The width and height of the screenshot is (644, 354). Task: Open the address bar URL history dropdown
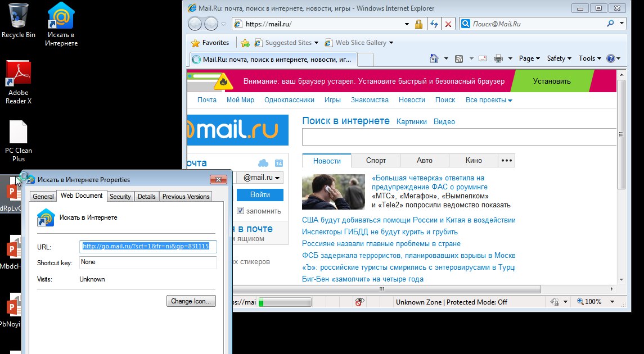(x=407, y=24)
